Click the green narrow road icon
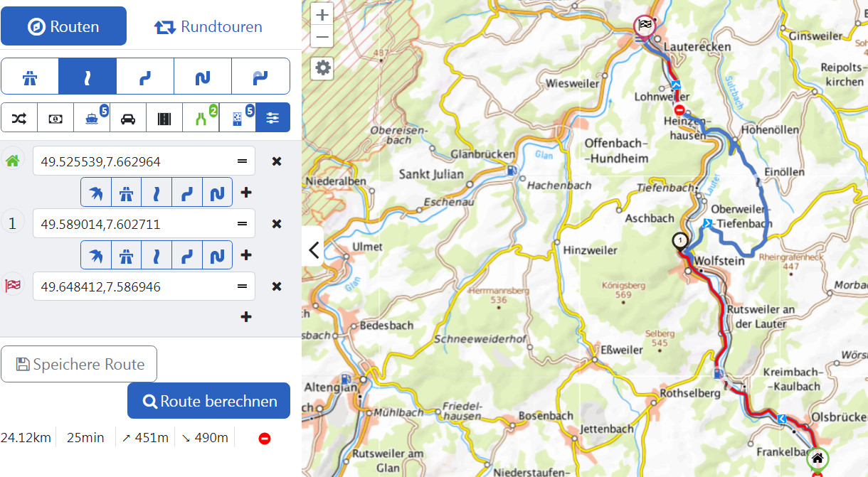The width and height of the screenshot is (868, 477). tap(201, 118)
